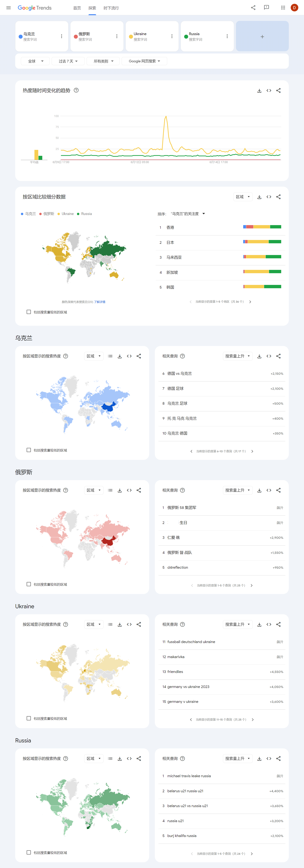This screenshot has width=304, height=868.
Task: Check low volume regions for Russia map
Action: [29, 852]
